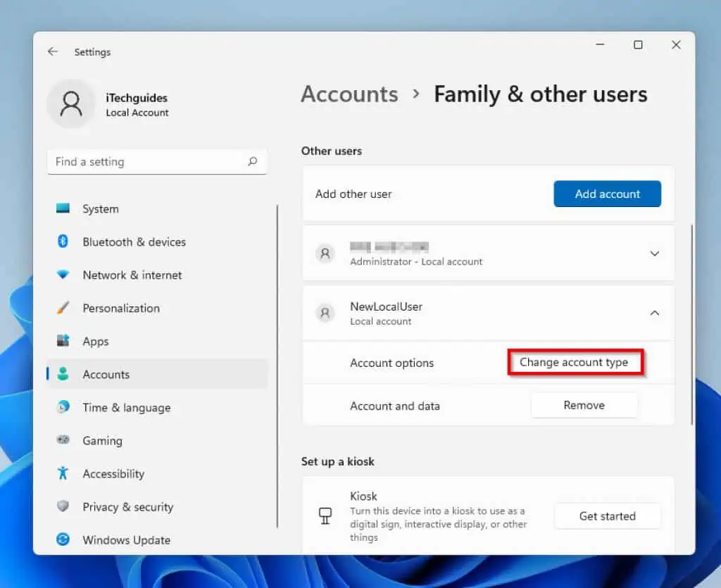This screenshot has width=721, height=588.
Task: Click the Bluetooth & devices icon
Action: tap(63, 242)
